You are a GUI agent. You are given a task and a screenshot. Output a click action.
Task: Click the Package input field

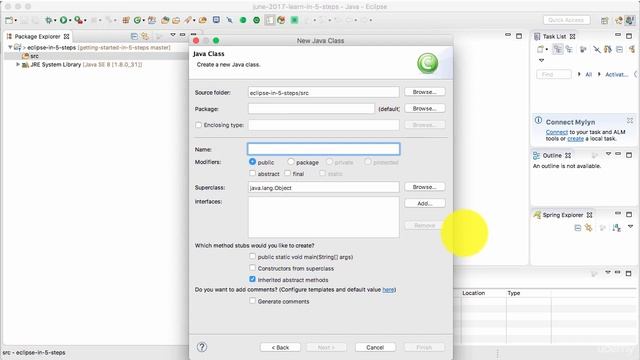311,109
